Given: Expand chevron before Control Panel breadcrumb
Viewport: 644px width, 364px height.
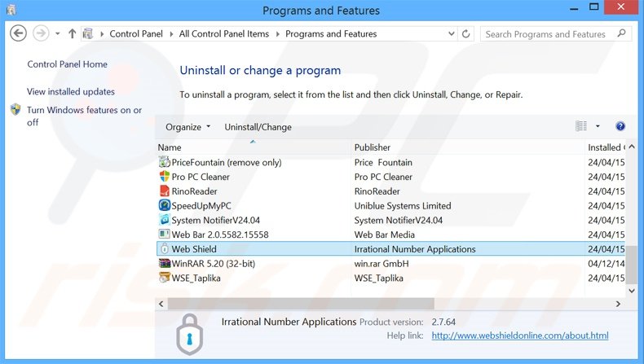Looking at the screenshot, I should coord(102,34).
